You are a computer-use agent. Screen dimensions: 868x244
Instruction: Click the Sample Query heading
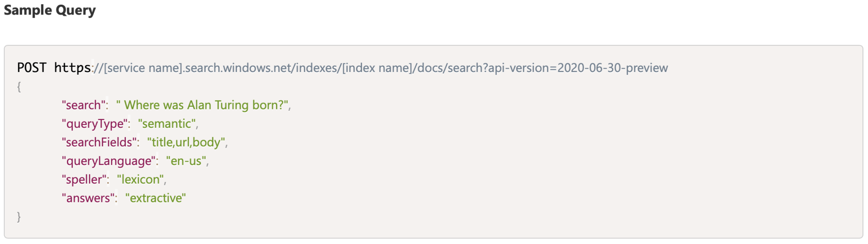click(x=50, y=10)
